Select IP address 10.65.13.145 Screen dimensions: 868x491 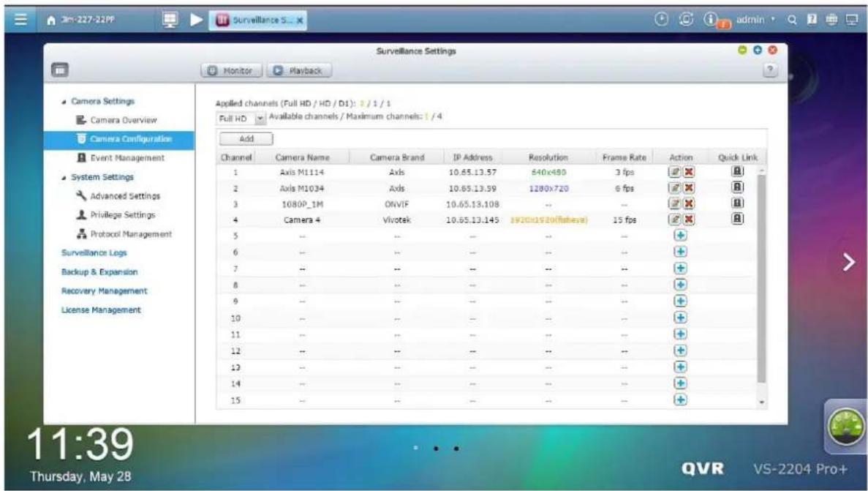[472, 220]
